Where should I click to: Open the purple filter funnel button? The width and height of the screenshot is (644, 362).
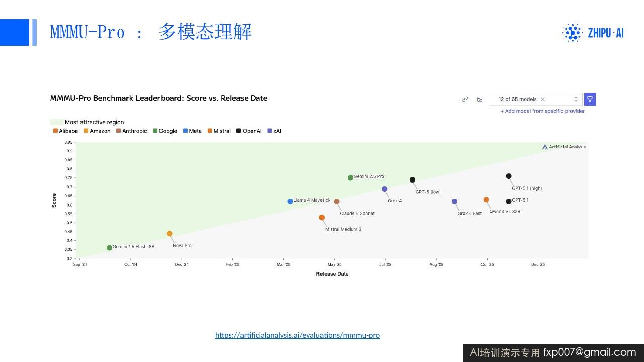590,99
